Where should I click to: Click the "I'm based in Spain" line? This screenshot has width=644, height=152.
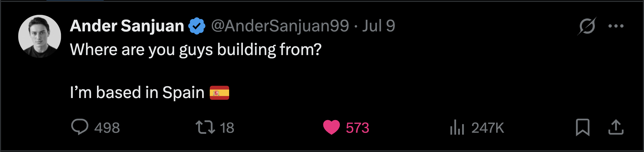(137, 93)
